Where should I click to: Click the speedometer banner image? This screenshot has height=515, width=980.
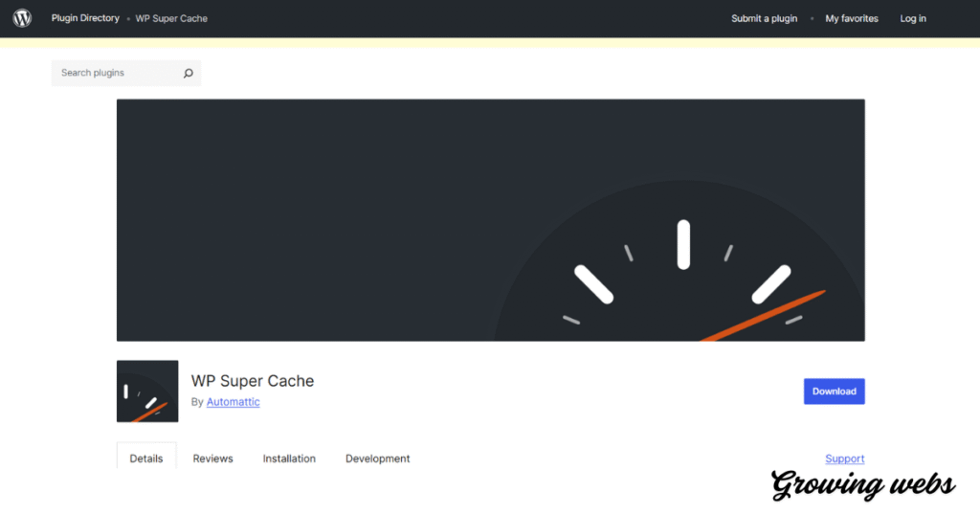click(x=491, y=220)
